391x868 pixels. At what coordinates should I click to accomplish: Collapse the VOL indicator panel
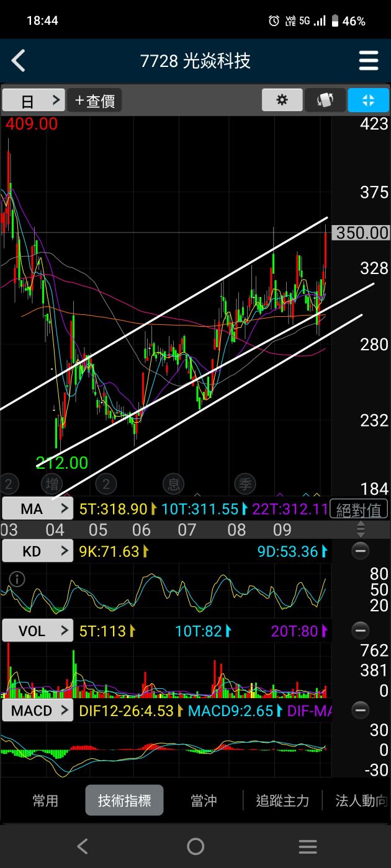click(360, 631)
